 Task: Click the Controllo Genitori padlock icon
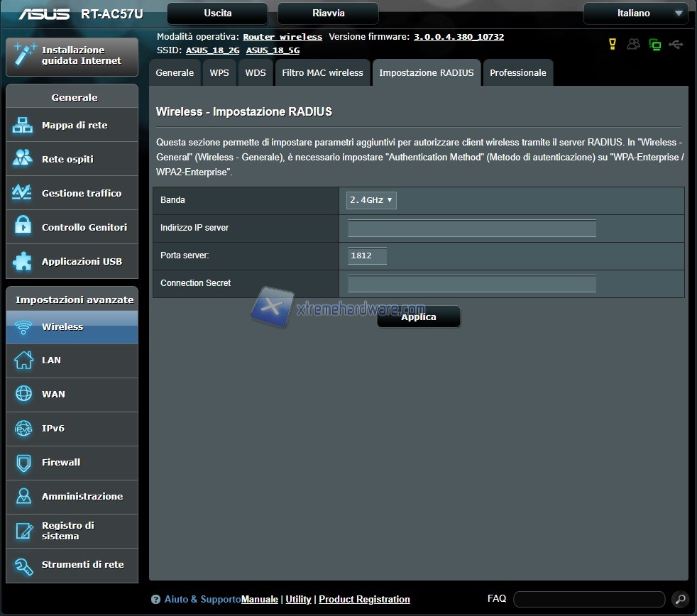click(23, 227)
